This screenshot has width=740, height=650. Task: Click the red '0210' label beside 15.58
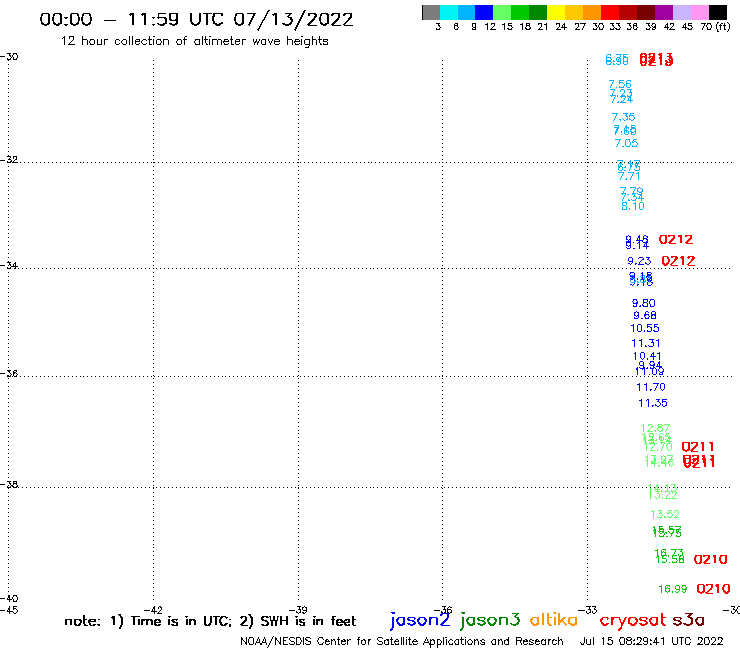(710, 559)
